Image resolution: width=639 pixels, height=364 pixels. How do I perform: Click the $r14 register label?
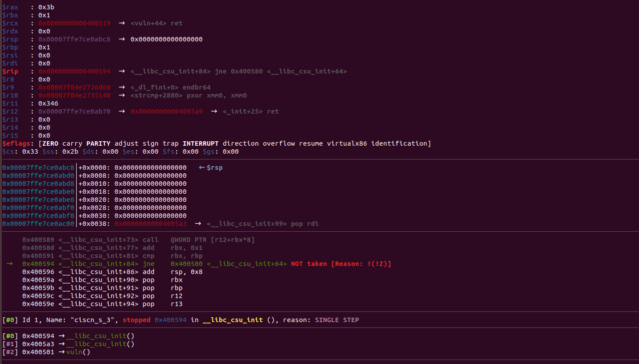point(10,127)
